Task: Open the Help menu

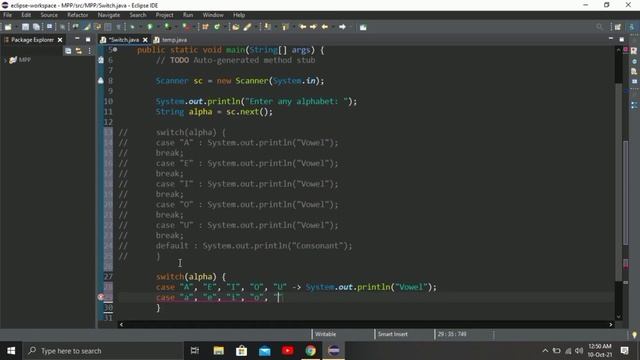Action: point(239,15)
